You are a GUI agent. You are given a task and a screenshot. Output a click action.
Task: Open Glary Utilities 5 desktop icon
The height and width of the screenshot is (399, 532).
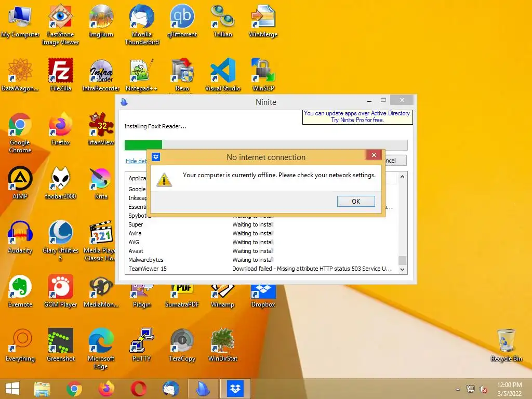pyautogui.click(x=60, y=241)
